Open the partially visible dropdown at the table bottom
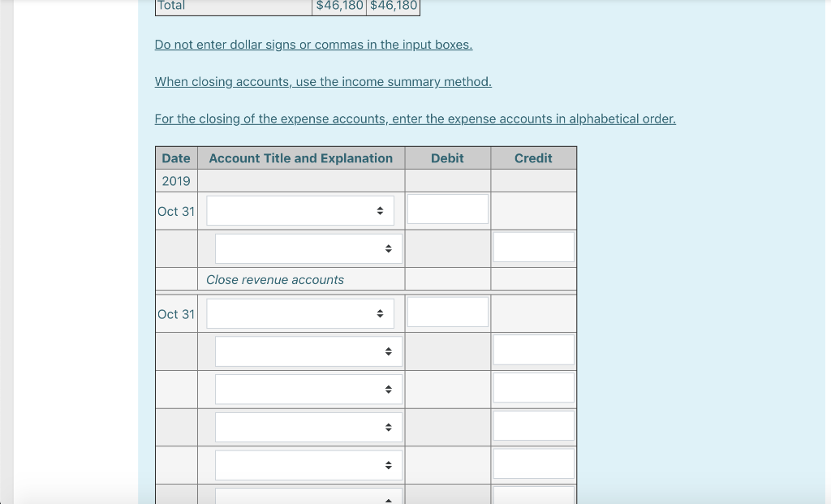The height and width of the screenshot is (504, 831). pos(308,498)
